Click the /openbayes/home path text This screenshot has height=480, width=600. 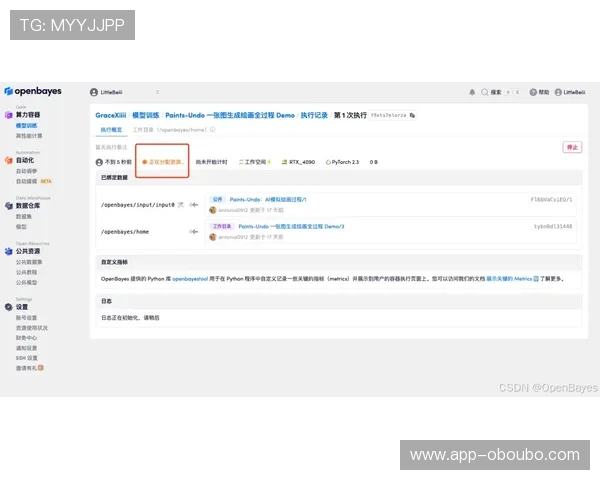125,232
